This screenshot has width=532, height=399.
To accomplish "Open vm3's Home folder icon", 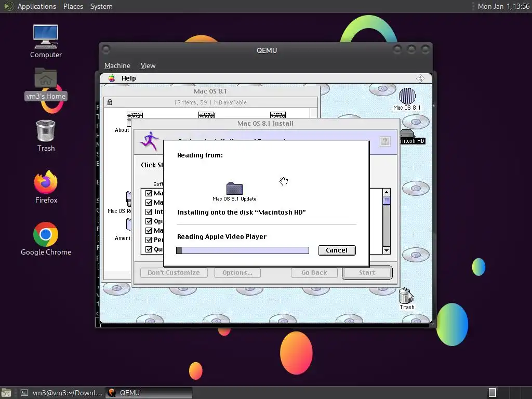I will (46, 78).
